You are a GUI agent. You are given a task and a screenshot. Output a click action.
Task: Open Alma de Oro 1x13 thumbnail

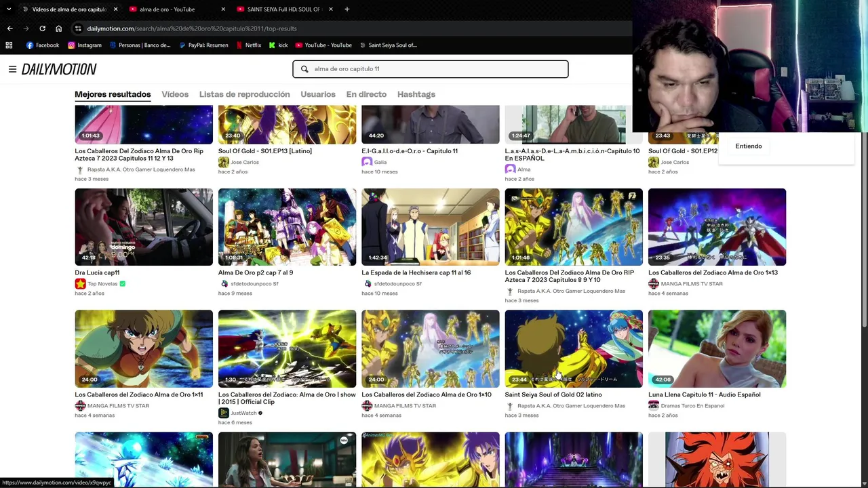click(717, 227)
